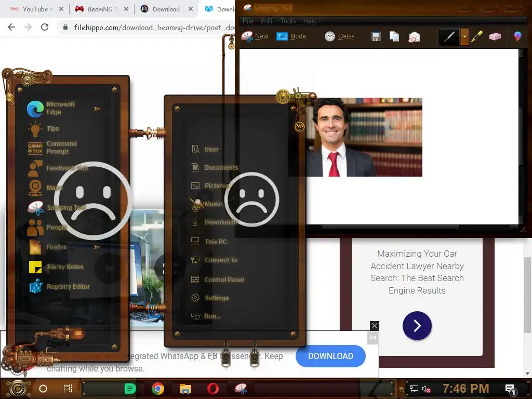Click the webpage vertical scrollbar
Image resolution: width=532 pixels, height=399 pixels.
tap(528, 295)
